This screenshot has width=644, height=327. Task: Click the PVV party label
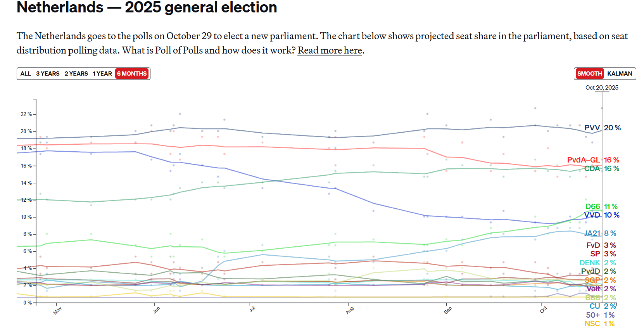click(592, 128)
